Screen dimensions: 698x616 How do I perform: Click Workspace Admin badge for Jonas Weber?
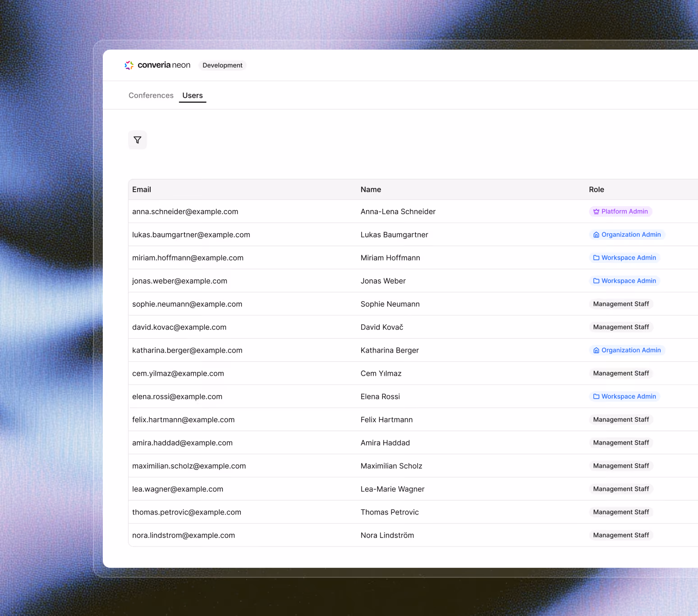tap(625, 281)
